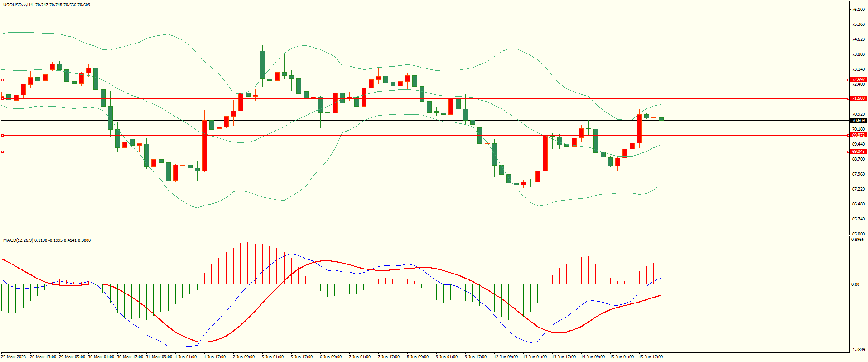
Task: Click the black 70.609 current price tag
Action: click(858, 121)
